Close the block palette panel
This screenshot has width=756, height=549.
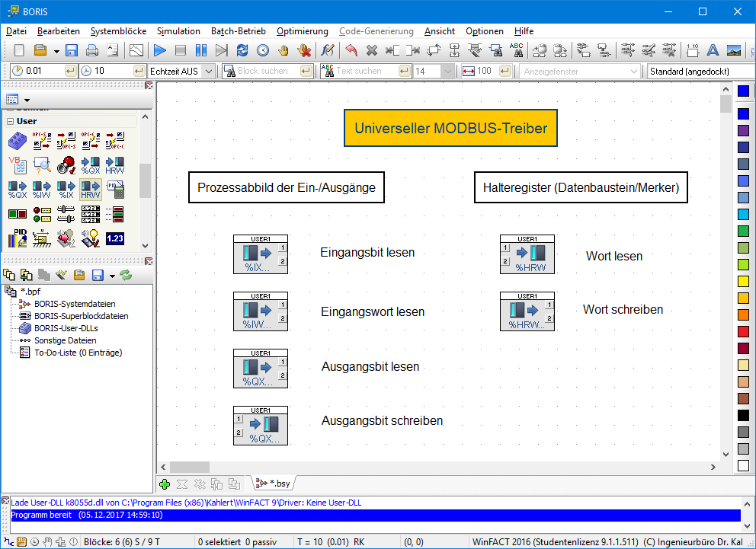149,85
